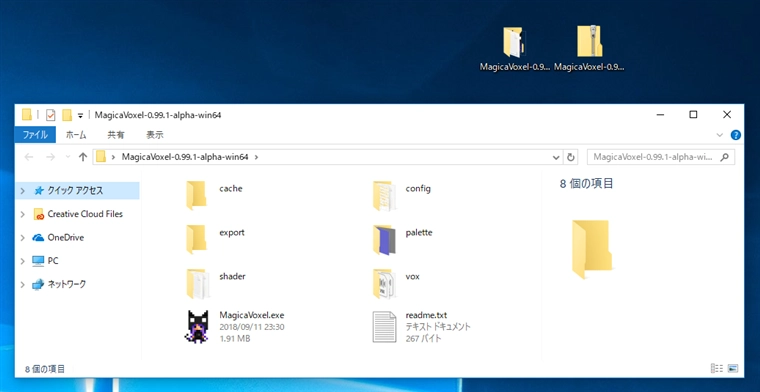Click the palette folder name
Screen dimensions: 760x392
tap(419, 233)
